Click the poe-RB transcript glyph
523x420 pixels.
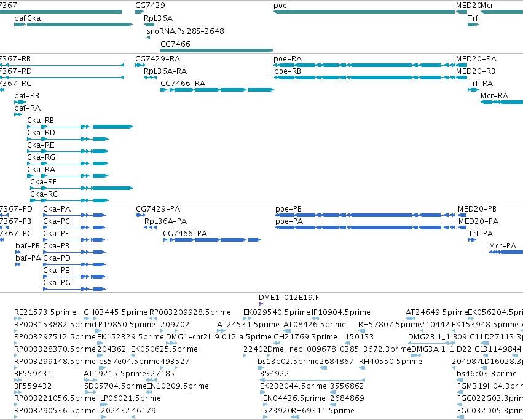pos(365,77)
